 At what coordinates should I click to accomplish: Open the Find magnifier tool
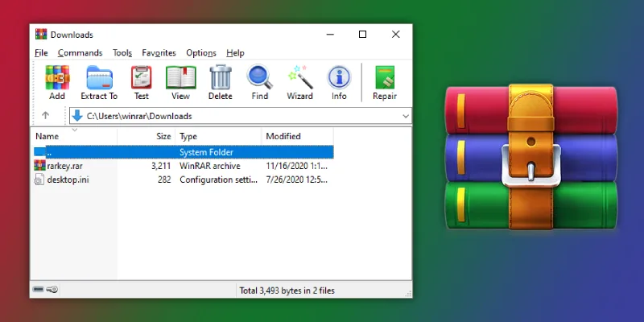[x=259, y=83]
